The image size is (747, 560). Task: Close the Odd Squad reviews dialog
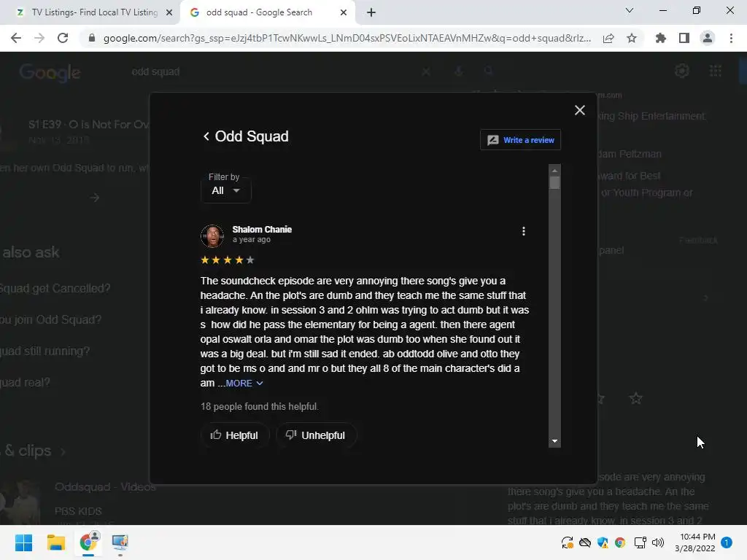click(579, 111)
